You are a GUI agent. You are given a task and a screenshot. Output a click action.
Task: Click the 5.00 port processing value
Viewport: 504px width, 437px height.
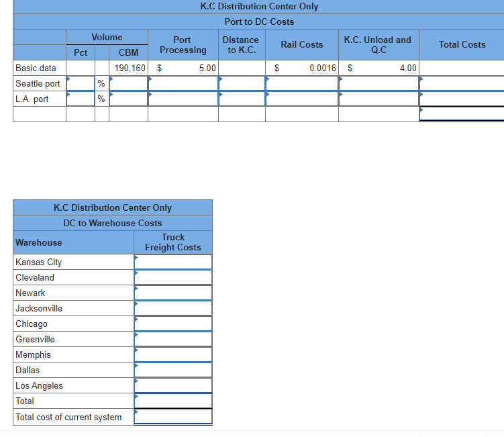click(x=207, y=68)
